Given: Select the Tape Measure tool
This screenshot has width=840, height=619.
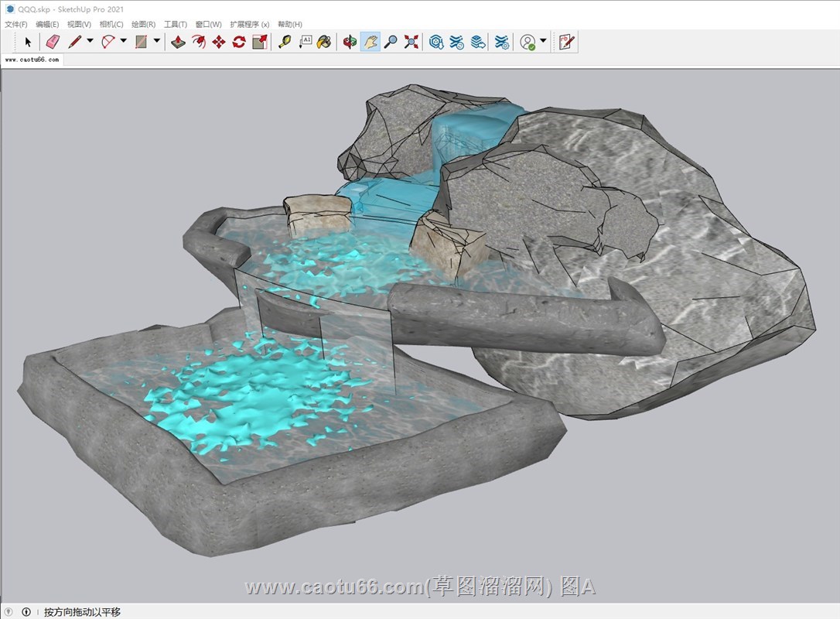Looking at the screenshot, I should [285, 42].
